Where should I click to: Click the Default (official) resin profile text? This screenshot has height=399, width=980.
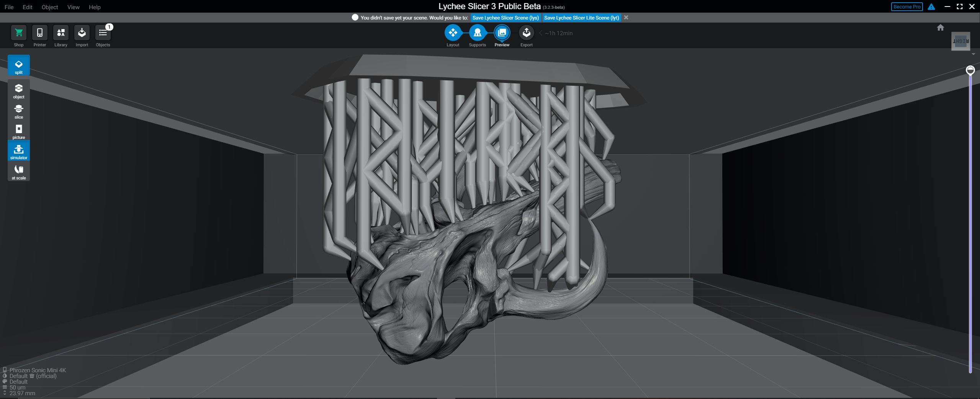pyautogui.click(x=33, y=376)
